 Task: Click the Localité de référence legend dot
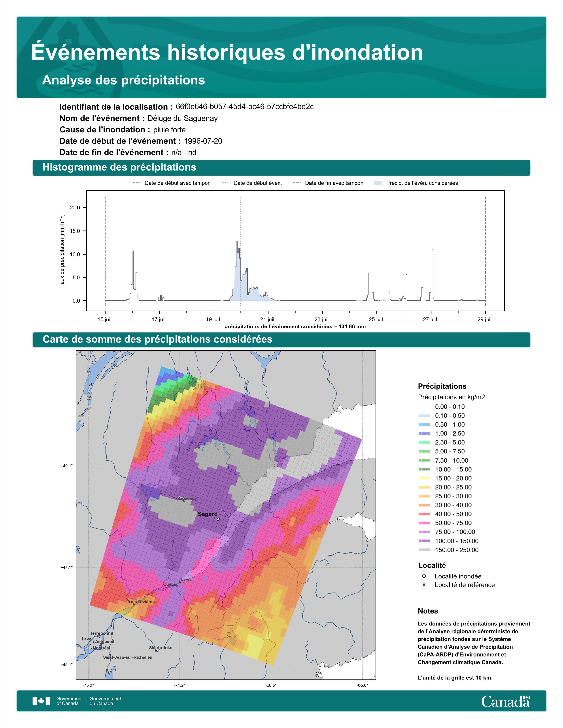point(424,585)
